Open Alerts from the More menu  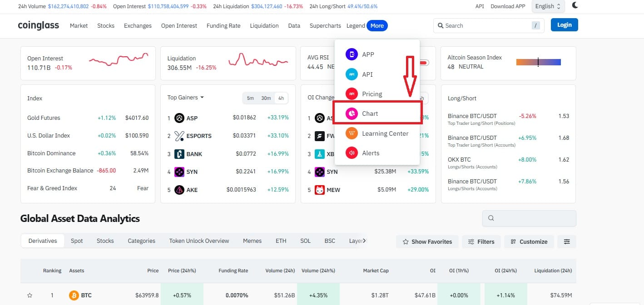coord(377,153)
